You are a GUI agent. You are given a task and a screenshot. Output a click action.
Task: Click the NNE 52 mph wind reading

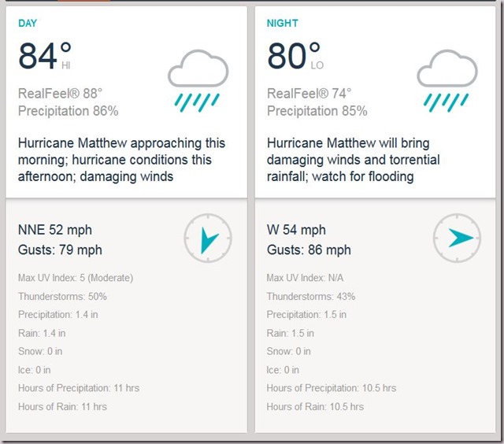pyautogui.click(x=55, y=230)
